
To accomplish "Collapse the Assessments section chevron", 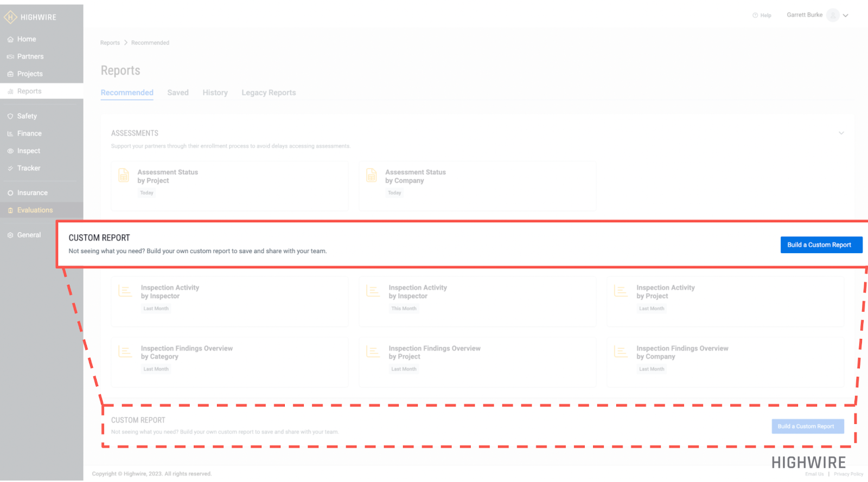I will point(841,133).
